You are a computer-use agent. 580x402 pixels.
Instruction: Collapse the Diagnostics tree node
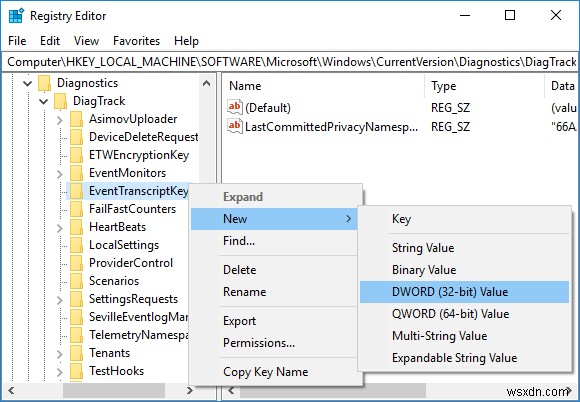[x=27, y=84]
